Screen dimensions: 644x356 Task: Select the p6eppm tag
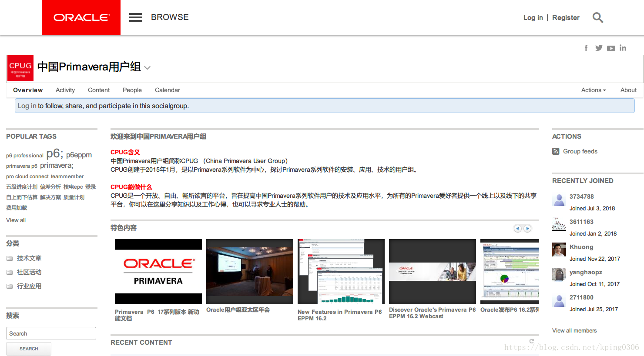tap(79, 155)
